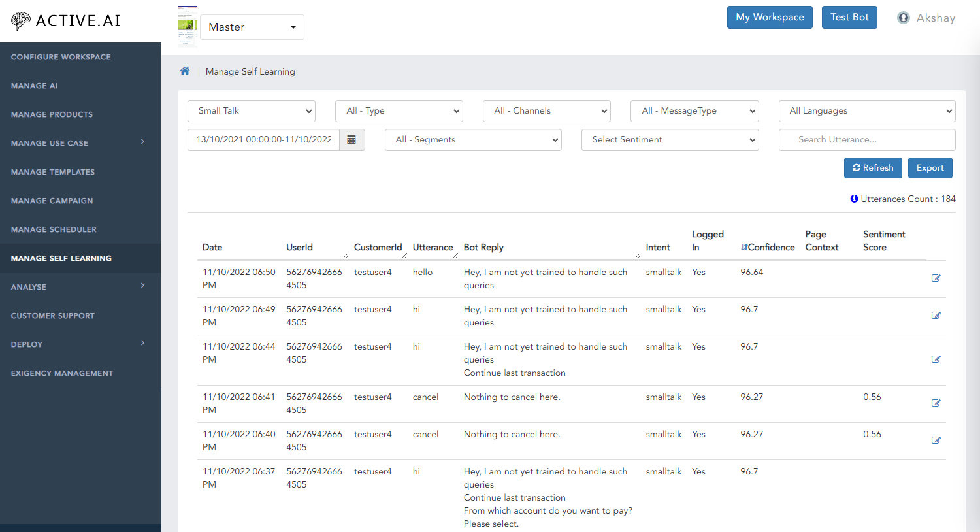This screenshot has width=980, height=532.
Task: Focus the Search Utterance field
Action: pyautogui.click(x=867, y=140)
